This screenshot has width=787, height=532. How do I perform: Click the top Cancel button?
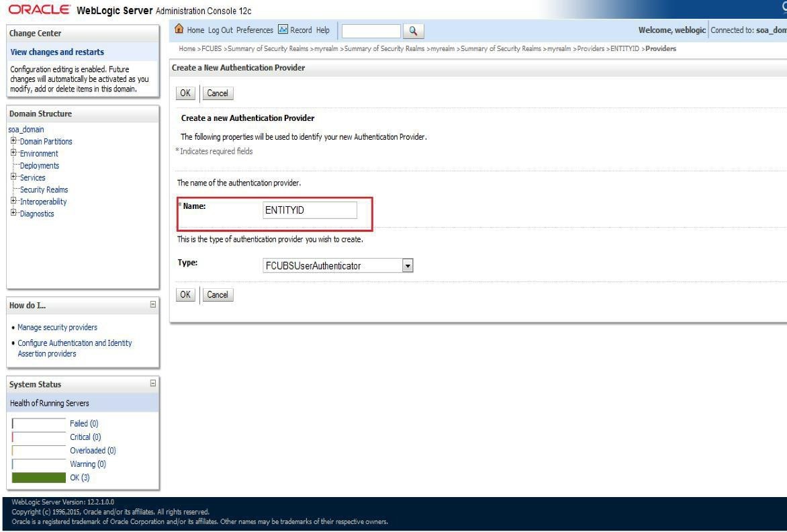pos(218,93)
